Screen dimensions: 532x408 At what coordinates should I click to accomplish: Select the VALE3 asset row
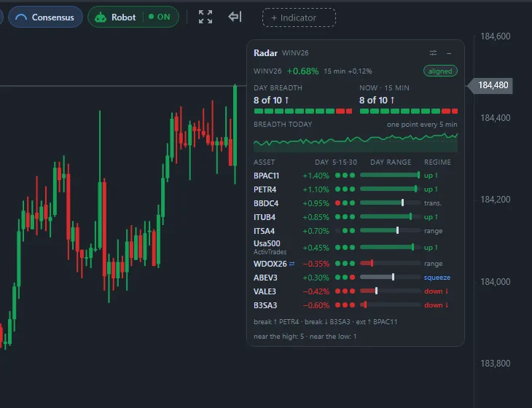[x=355, y=291]
